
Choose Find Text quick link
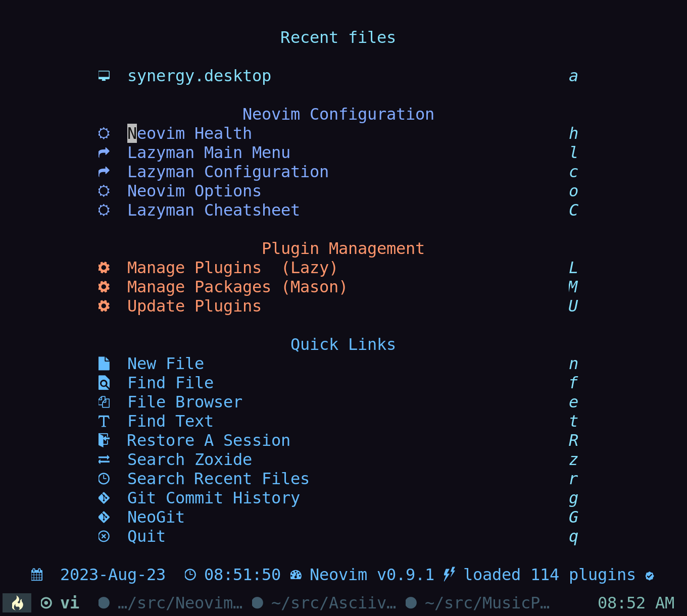(x=170, y=421)
